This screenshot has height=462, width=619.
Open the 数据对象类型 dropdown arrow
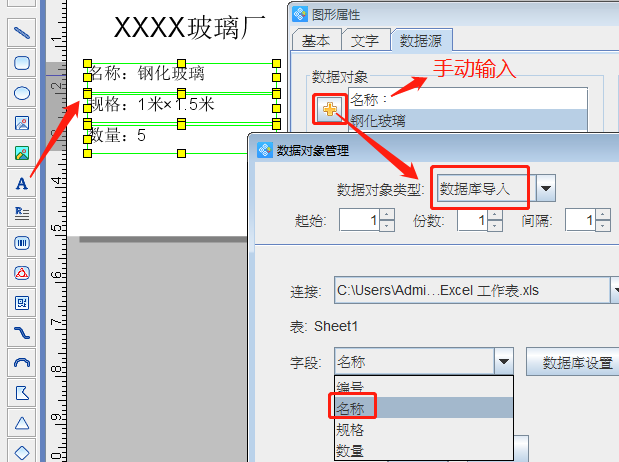(546, 188)
